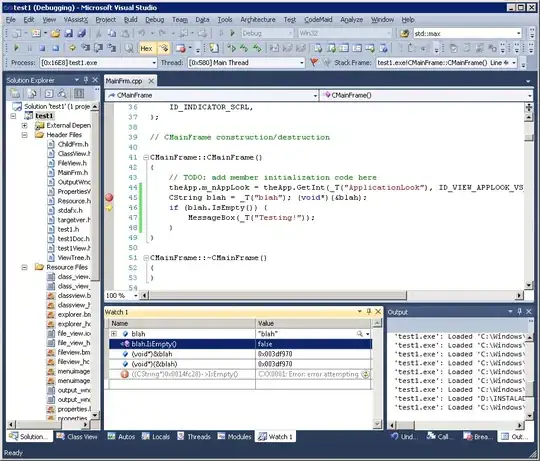The width and height of the screenshot is (540, 461).
Task: Select MainFrm.h in Solution Explorer
Action: click(x=72, y=172)
